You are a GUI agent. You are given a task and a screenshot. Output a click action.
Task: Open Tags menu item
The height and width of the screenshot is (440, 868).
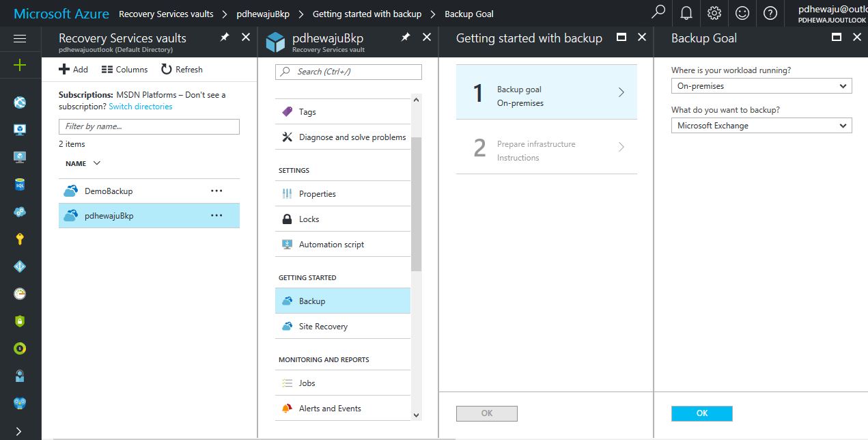(343, 112)
